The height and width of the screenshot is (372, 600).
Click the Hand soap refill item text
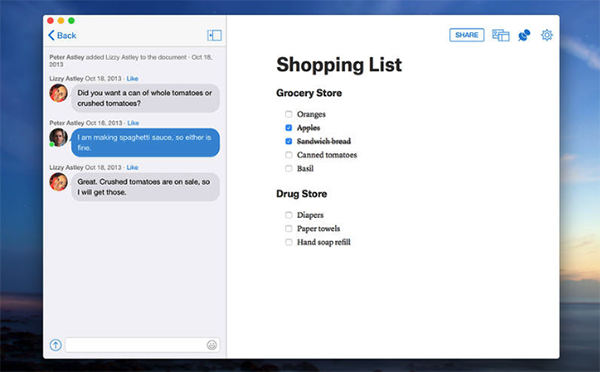point(324,242)
